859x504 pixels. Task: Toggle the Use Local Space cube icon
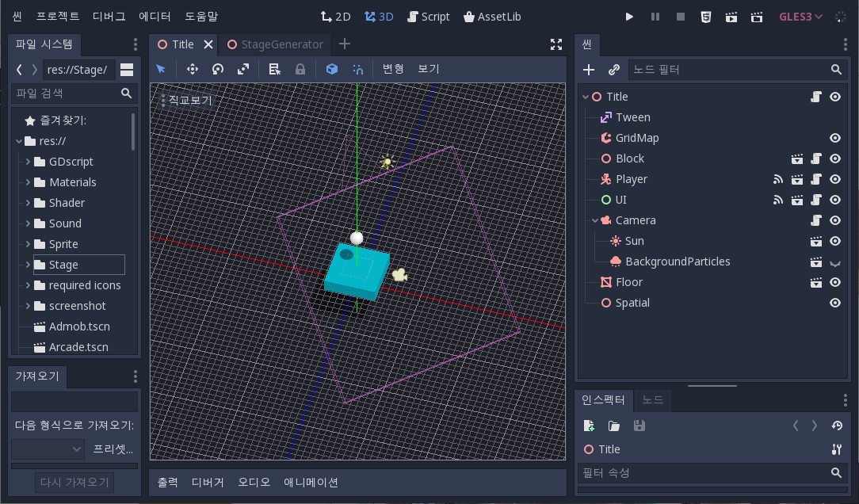tap(332, 69)
